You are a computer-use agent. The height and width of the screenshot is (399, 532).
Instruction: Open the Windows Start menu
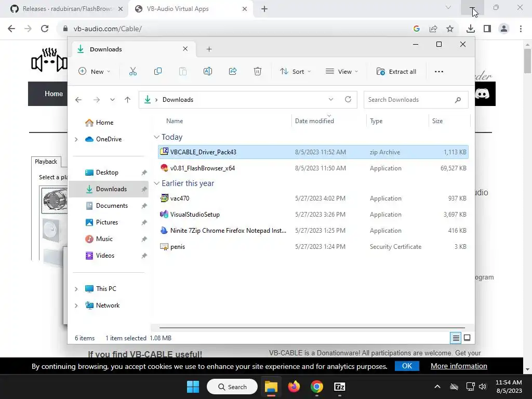click(193, 387)
